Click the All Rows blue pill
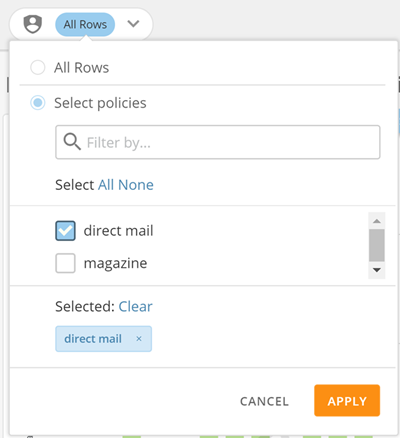Image resolution: width=400 pixels, height=439 pixels. tap(85, 24)
